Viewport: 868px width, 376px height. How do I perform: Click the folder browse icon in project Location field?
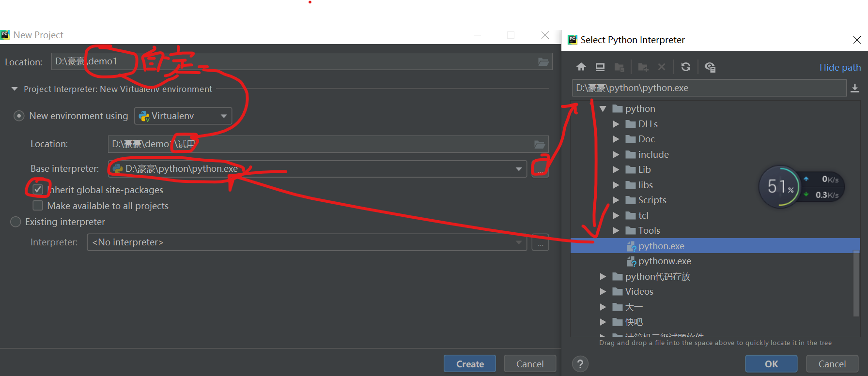543,61
